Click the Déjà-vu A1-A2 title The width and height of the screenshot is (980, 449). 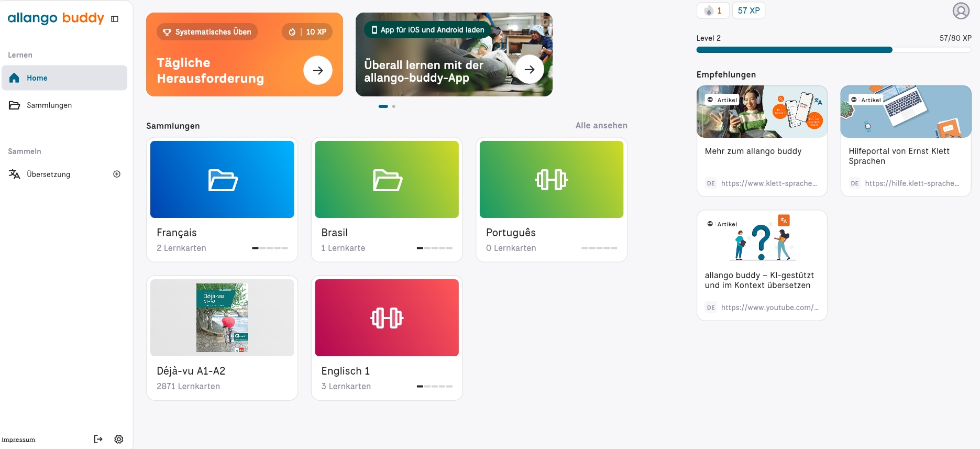[x=191, y=371]
